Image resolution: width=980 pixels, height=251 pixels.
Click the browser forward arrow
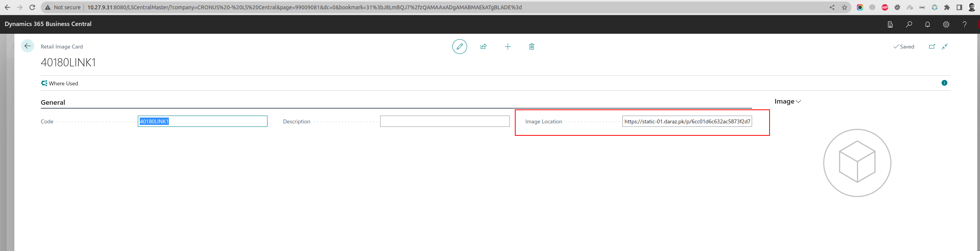click(20, 7)
